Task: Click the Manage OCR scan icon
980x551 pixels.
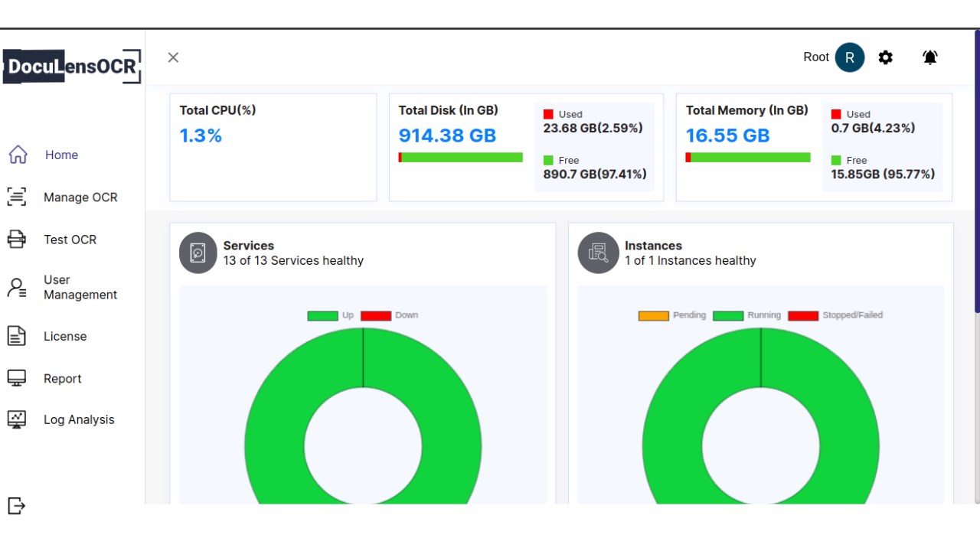Action: (17, 197)
